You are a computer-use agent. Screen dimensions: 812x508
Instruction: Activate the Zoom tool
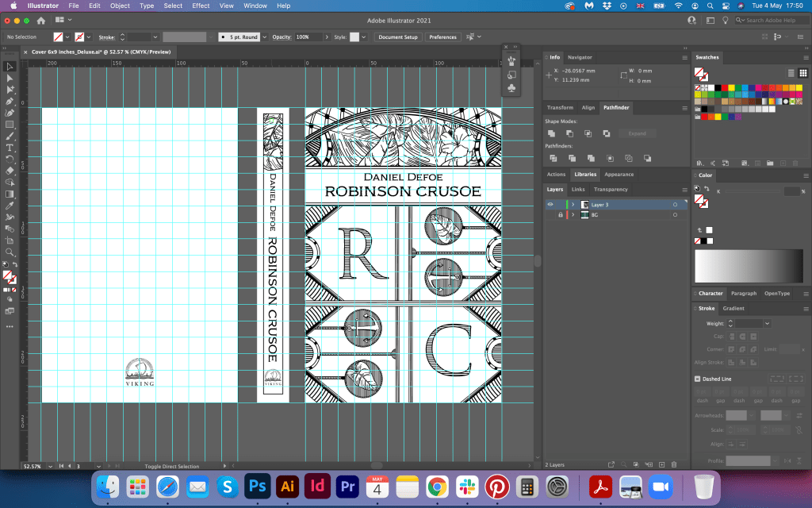(x=10, y=252)
